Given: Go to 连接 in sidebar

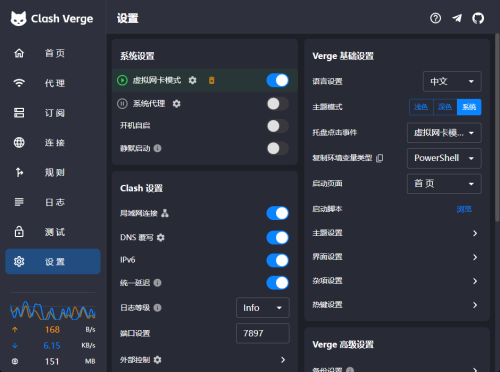Looking at the screenshot, I should 53,143.
